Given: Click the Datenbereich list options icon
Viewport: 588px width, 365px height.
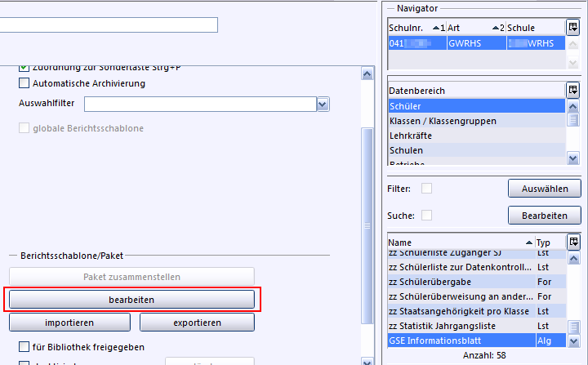Looking at the screenshot, I should (573, 90).
